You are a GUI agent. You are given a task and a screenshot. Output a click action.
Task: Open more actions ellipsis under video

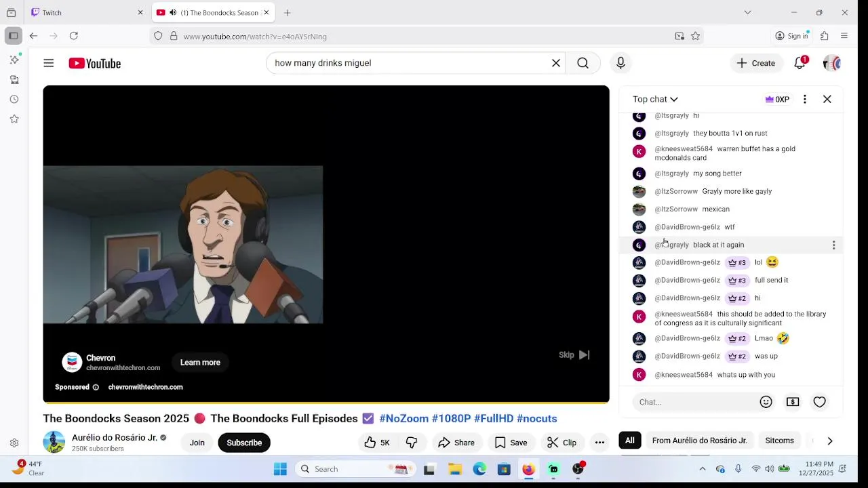pyautogui.click(x=599, y=443)
